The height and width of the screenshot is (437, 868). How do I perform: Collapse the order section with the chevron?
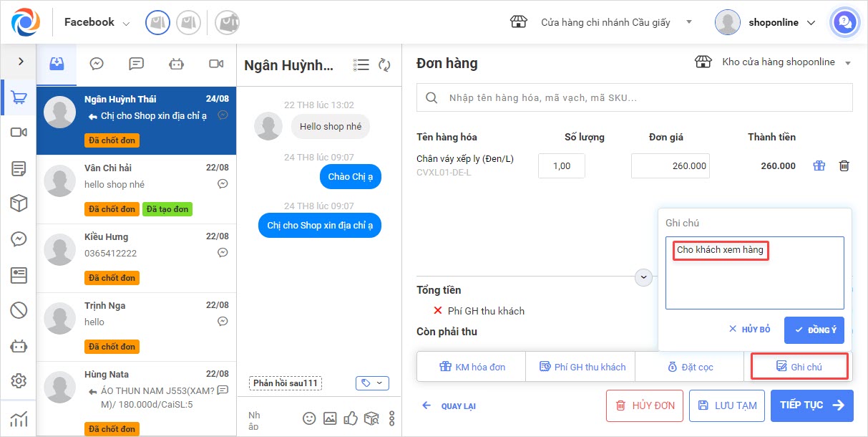(643, 277)
